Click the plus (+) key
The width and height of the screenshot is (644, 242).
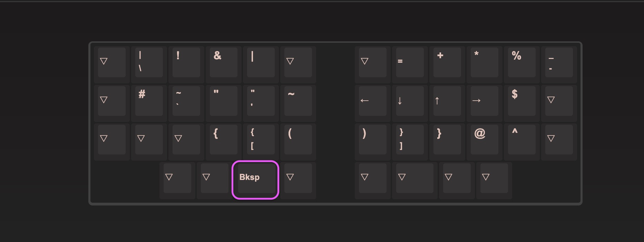tap(447, 62)
